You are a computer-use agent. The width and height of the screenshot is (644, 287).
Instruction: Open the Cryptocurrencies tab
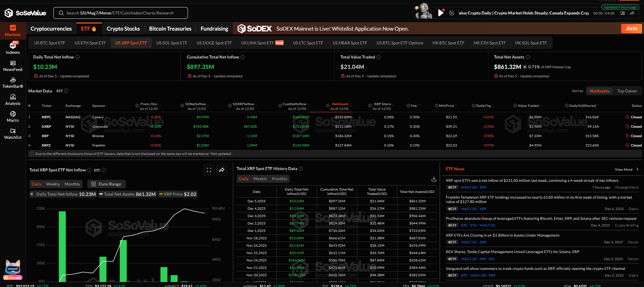tap(51, 29)
